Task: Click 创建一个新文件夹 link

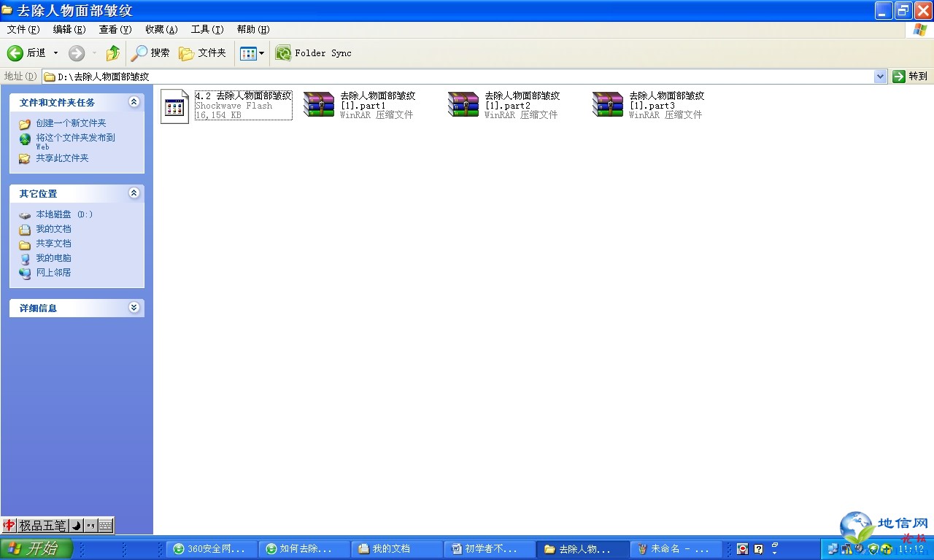Action: point(71,123)
